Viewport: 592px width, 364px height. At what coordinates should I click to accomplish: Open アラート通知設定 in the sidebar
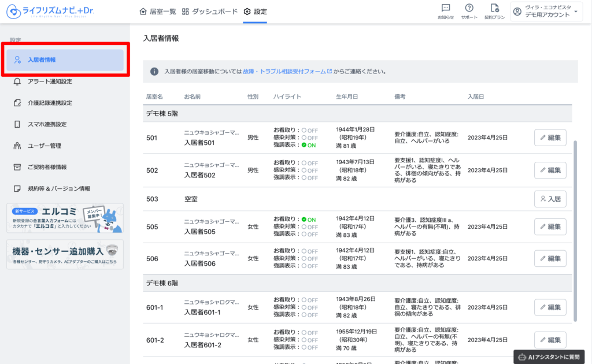point(50,81)
